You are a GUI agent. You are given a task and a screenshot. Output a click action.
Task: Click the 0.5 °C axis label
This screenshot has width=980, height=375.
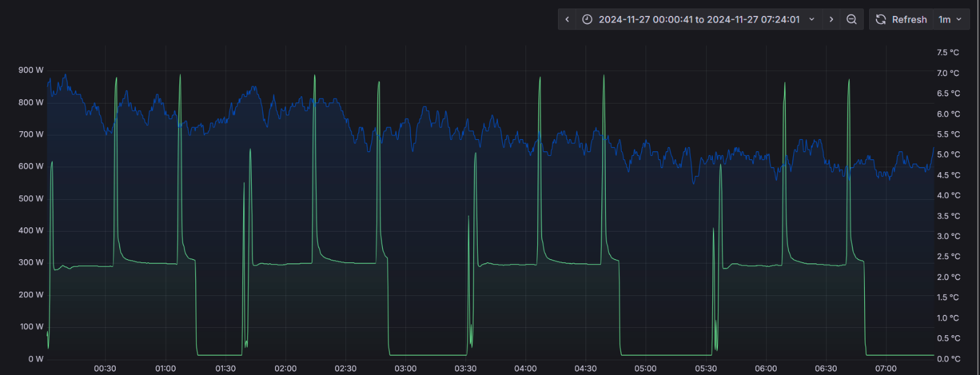point(948,338)
